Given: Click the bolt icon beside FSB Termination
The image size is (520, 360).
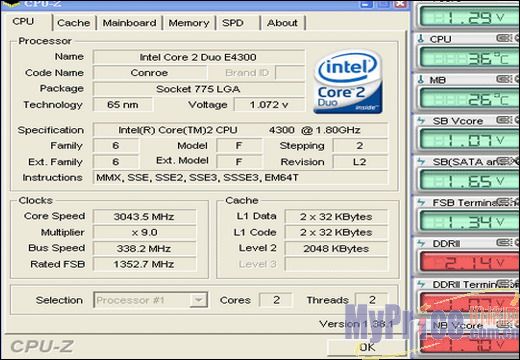Looking at the screenshot, I should (x=421, y=202).
